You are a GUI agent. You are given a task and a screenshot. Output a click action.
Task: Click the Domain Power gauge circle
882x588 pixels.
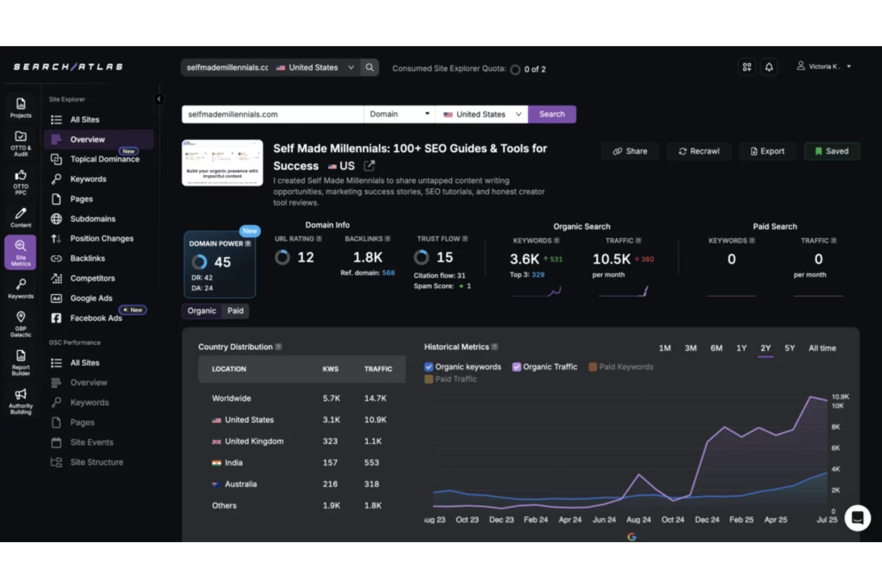[x=199, y=262]
